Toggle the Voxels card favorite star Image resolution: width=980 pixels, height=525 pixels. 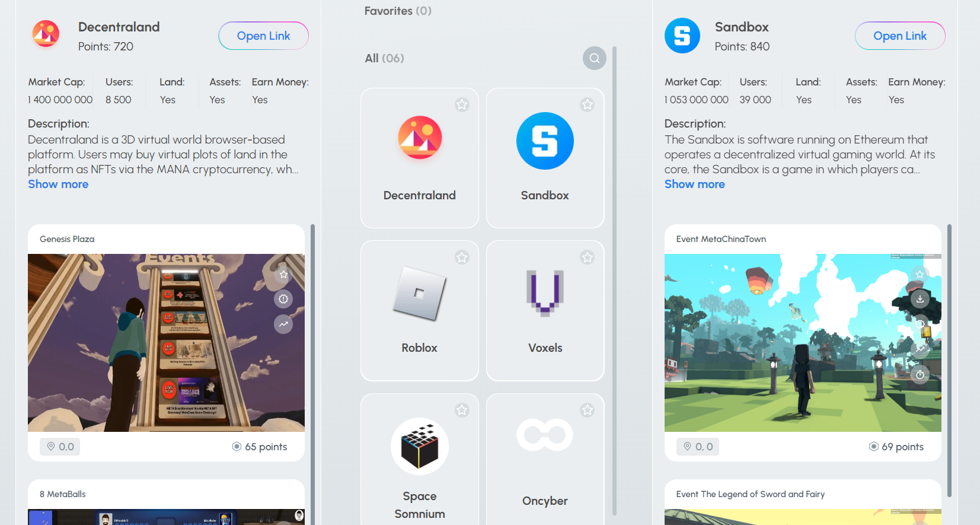(x=588, y=257)
